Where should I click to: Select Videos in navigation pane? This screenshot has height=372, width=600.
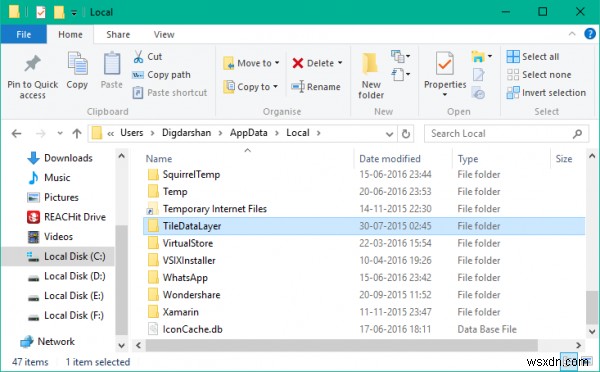58,237
